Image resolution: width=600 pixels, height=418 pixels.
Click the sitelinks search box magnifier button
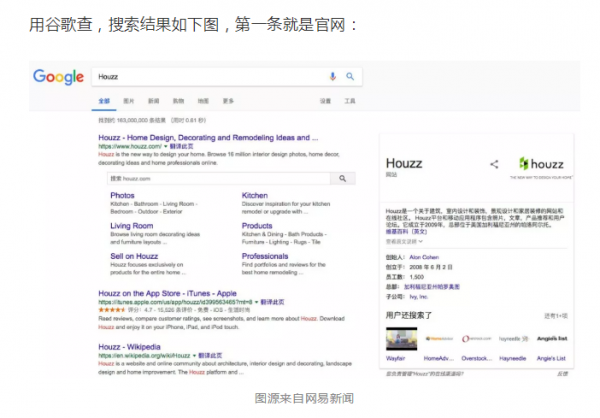pos(343,178)
